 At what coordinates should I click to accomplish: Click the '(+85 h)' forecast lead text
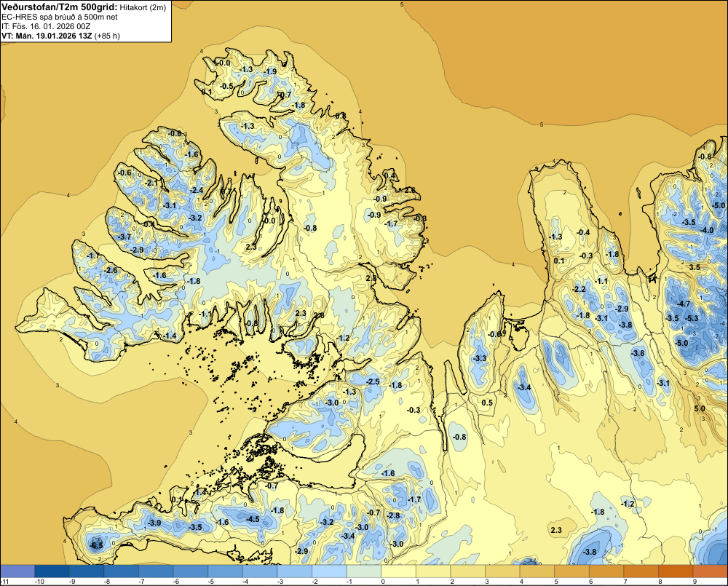107,36
